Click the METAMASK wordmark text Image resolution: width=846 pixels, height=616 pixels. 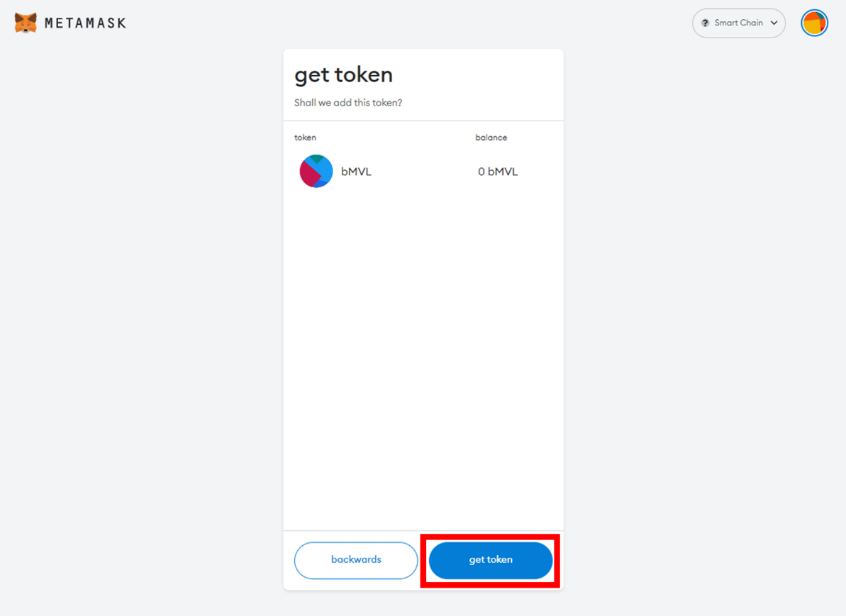tap(85, 23)
